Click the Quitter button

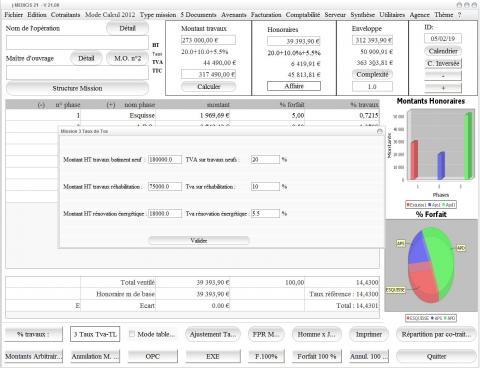pos(436,356)
